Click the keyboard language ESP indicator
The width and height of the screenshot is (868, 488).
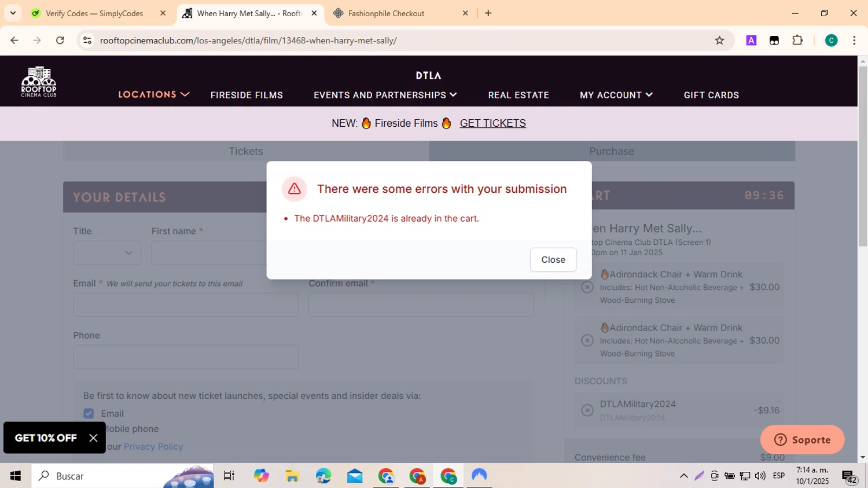pyautogui.click(x=779, y=476)
